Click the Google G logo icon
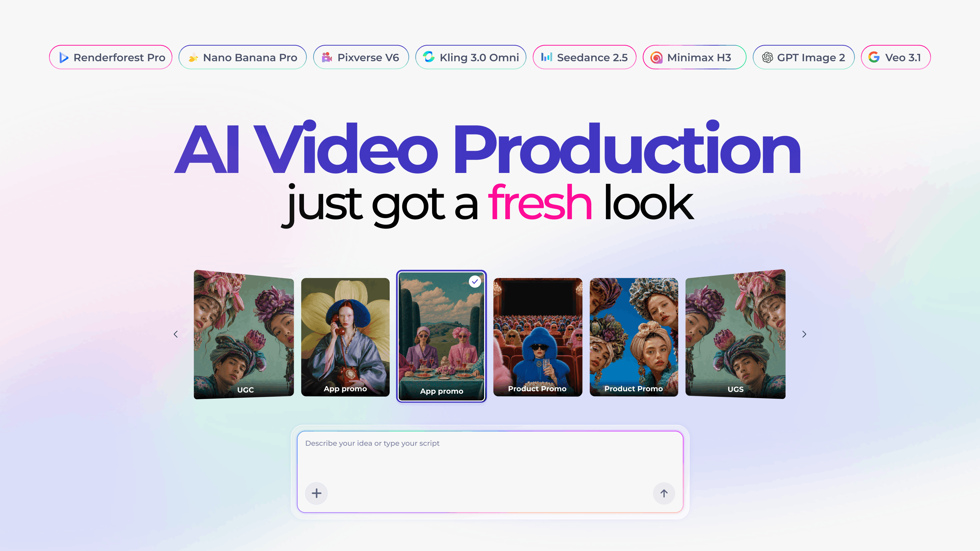This screenshot has width=980, height=551. [874, 57]
